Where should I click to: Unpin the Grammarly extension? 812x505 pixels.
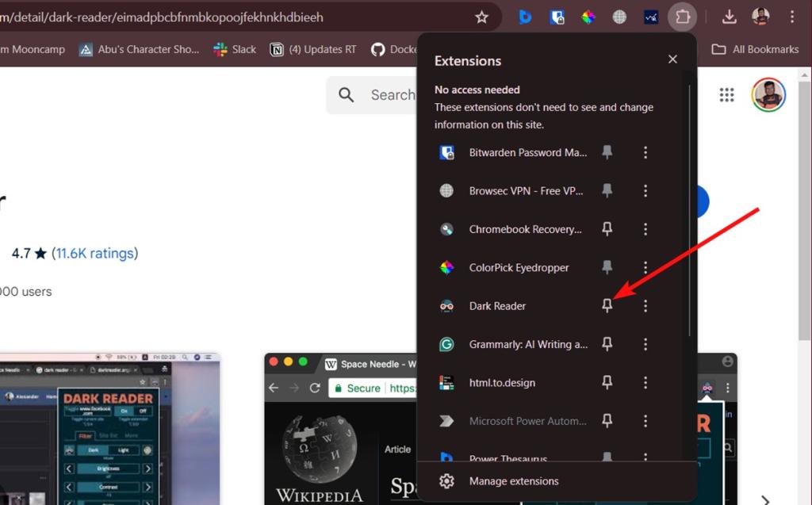coord(607,343)
